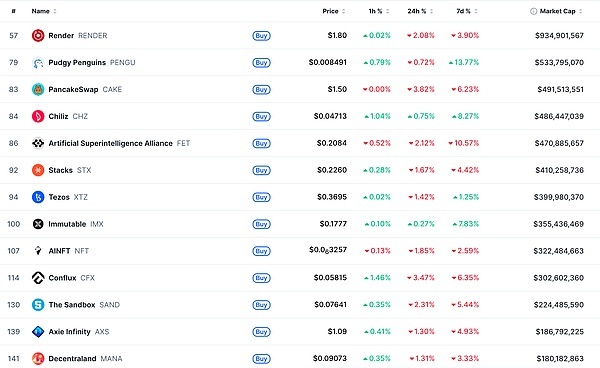Sort table by 24h % column
Image resolution: width=600 pixels, height=368 pixels.
(420, 11)
